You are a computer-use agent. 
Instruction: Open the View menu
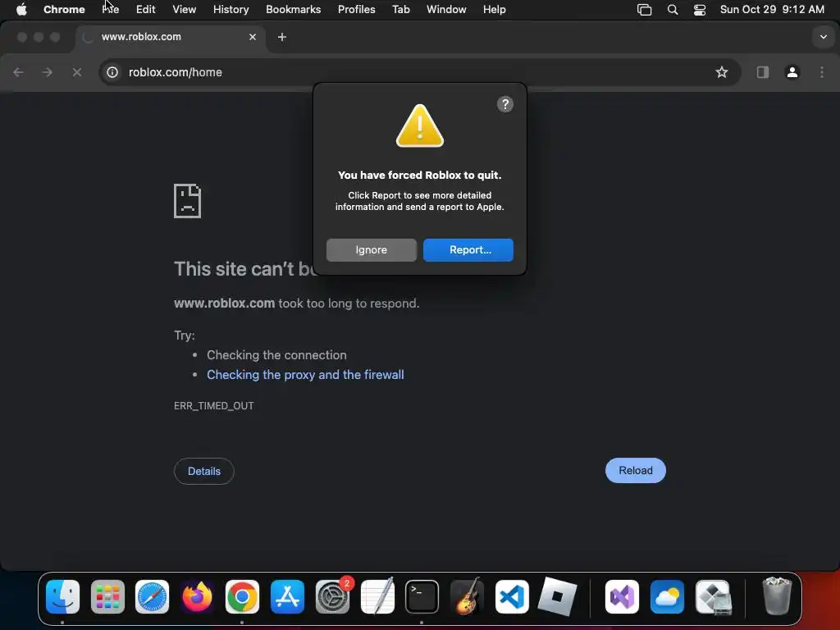tap(184, 10)
